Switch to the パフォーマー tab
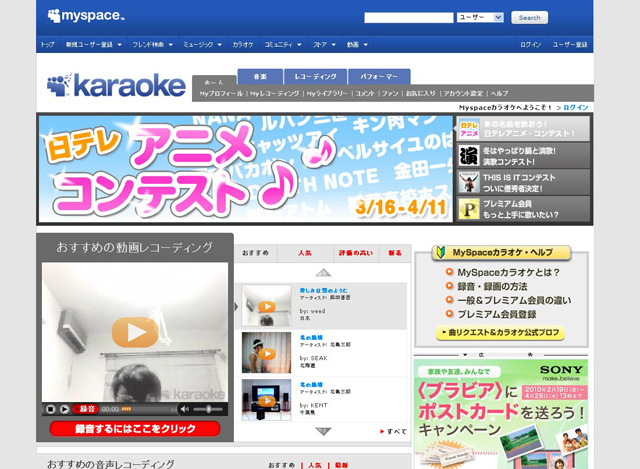Viewport: 640px width, 469px height. pyautogui.click(x=379, y=76)
